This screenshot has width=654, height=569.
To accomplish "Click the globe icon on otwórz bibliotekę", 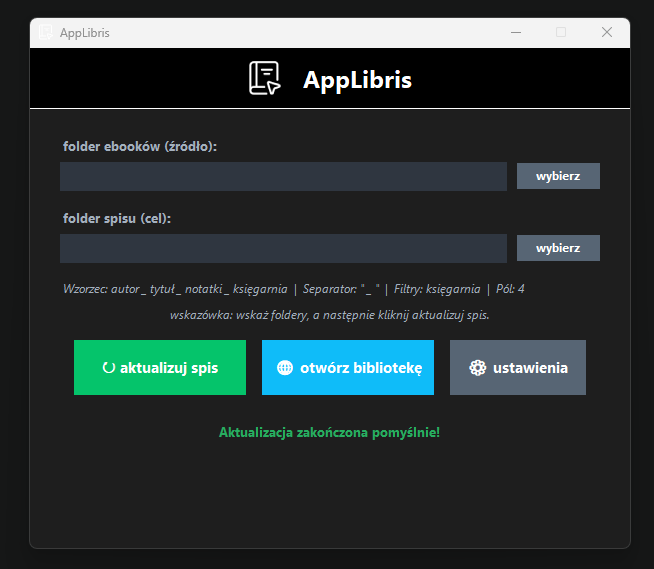I will tap(285, 368).
